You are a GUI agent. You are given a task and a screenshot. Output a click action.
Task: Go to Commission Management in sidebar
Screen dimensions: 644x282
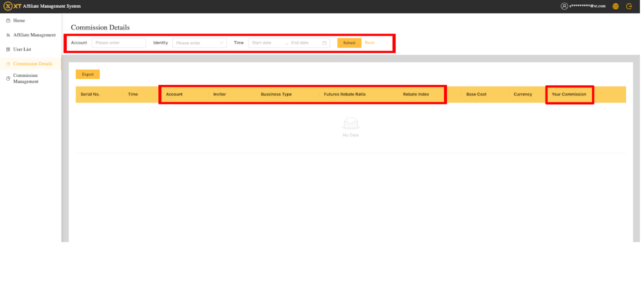25,79
